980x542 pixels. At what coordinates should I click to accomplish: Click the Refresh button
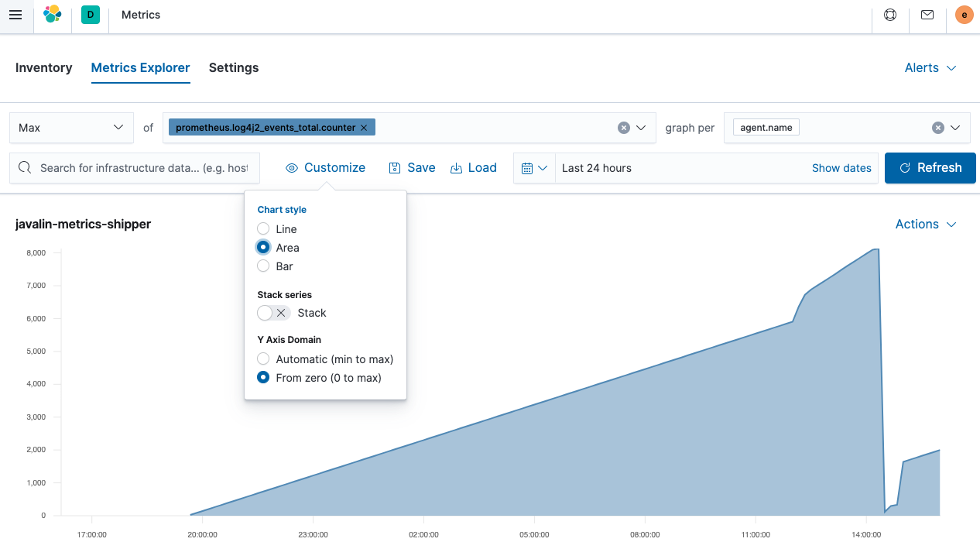point(930,168)
